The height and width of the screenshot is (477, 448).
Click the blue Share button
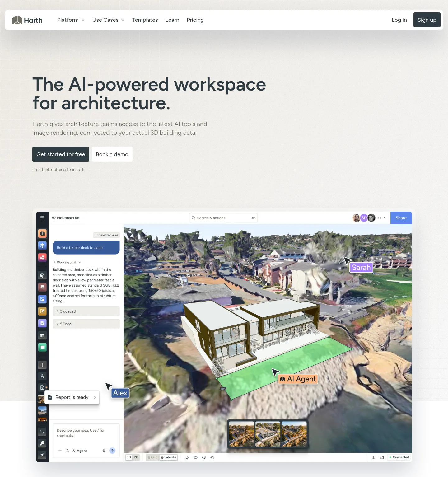401,218
